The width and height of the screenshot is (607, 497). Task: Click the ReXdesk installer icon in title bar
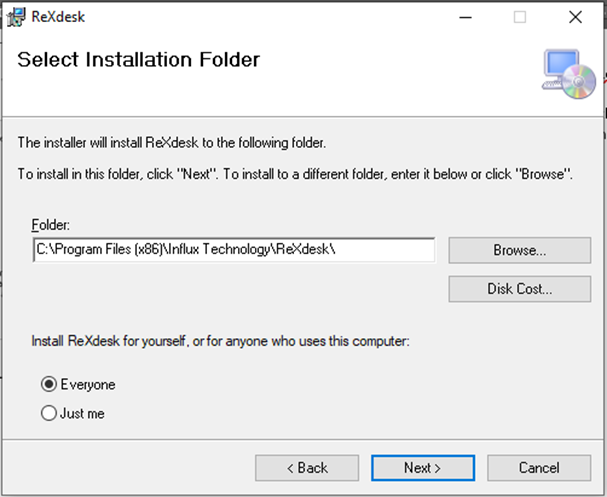[16, 16]
